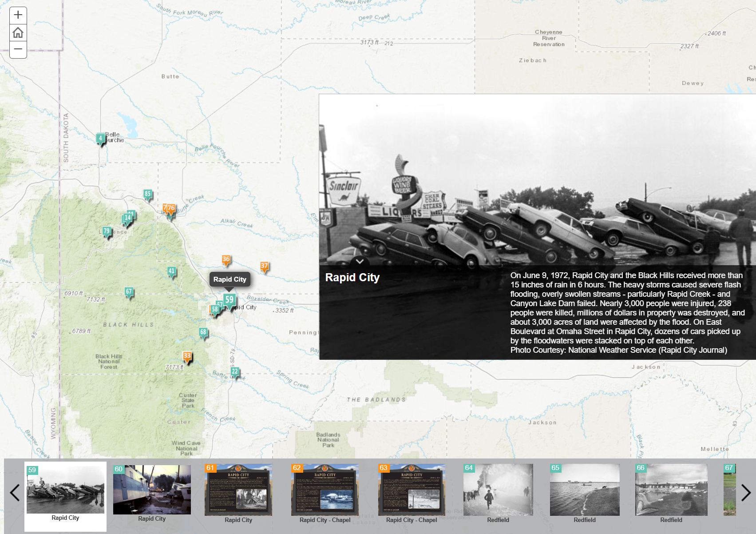Viewport: 756px width, 534px height.
Task: Select marker 79 in the Black Hills
Action: coord(106,231)
